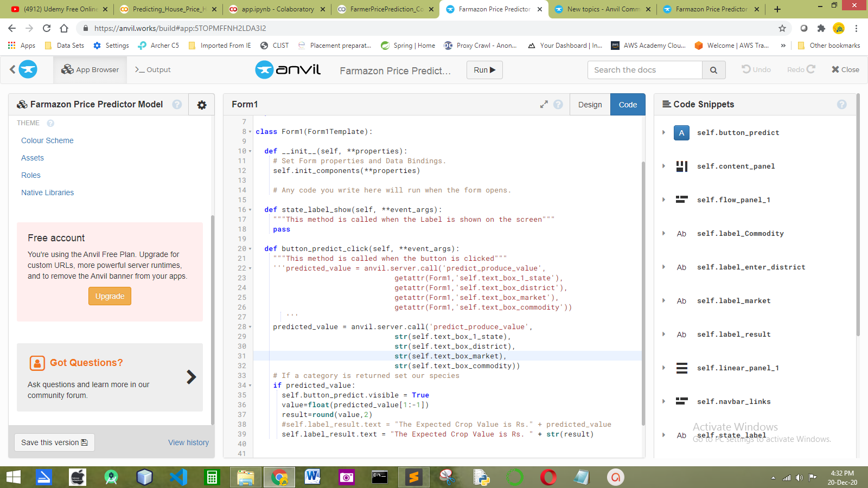Navigate back using the left chevron arrow
868x488 pixels.
coord(12,69)
